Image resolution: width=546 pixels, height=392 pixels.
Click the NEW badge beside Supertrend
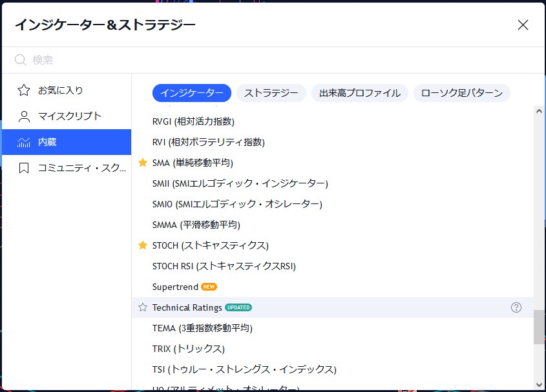click(209, 287)
